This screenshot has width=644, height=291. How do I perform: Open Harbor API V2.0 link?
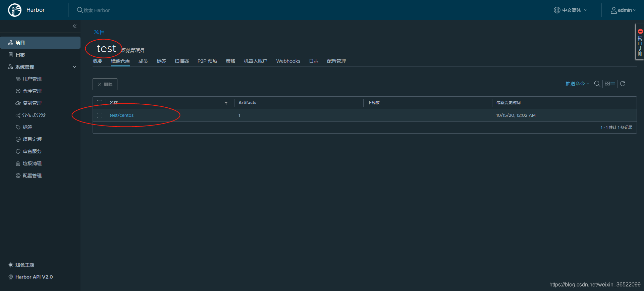coord(31,277)
